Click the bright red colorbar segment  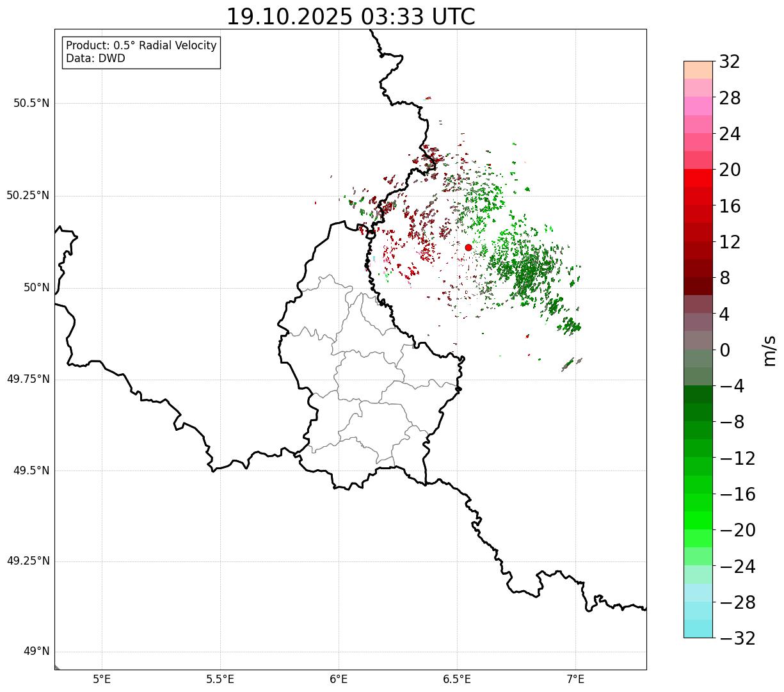tap(698, 178)
